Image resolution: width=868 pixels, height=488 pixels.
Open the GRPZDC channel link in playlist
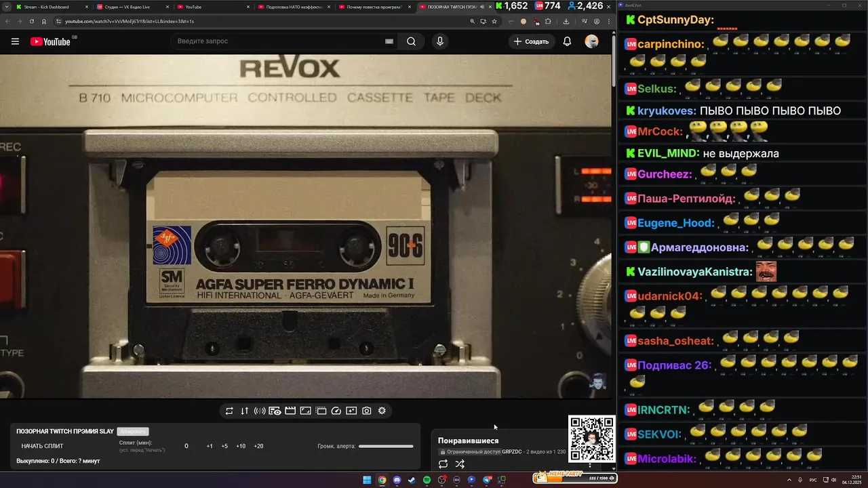click(512, 451)
